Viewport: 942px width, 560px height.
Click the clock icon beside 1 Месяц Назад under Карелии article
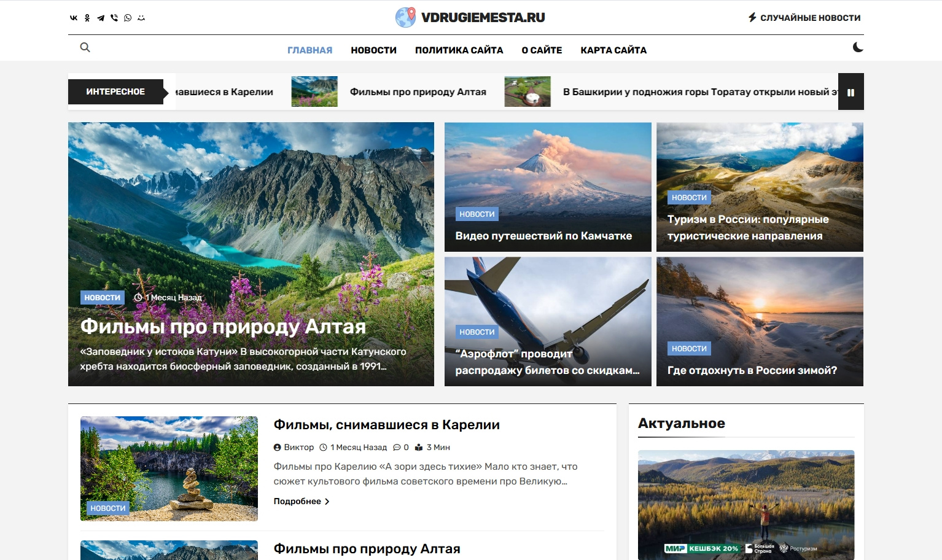323,448
